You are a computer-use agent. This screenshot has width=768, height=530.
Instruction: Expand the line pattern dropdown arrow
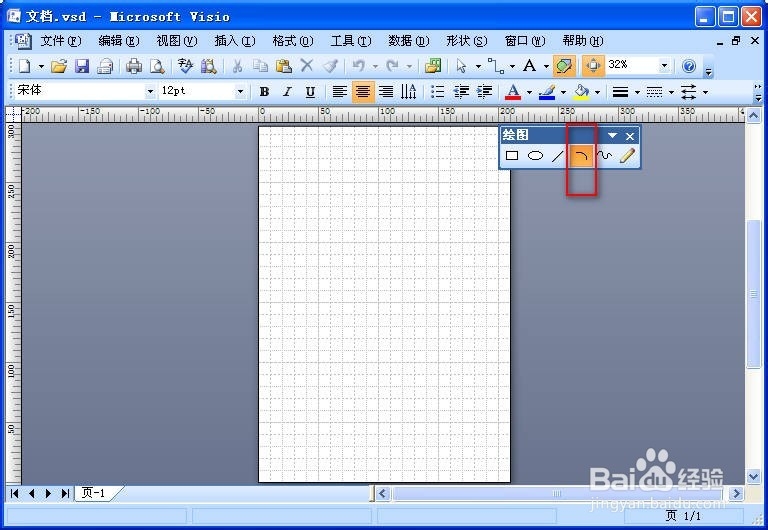(671, 92)
